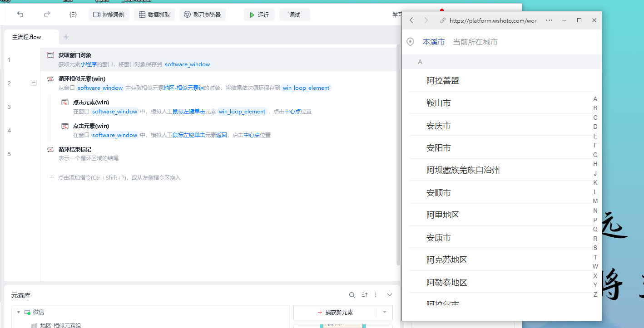Jump to letter M in index
The image size is (644, 328).
(595, 201)
